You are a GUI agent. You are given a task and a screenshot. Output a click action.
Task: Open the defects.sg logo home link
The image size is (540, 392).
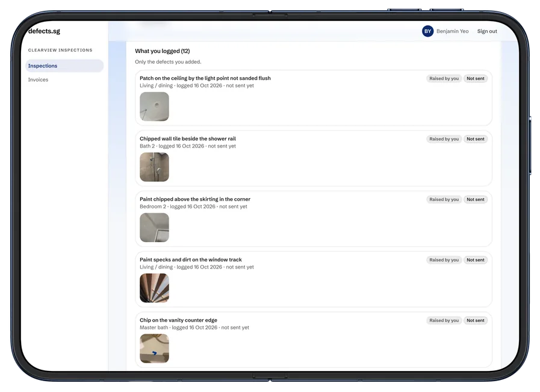pyautogui.click(x=44, y=31)
